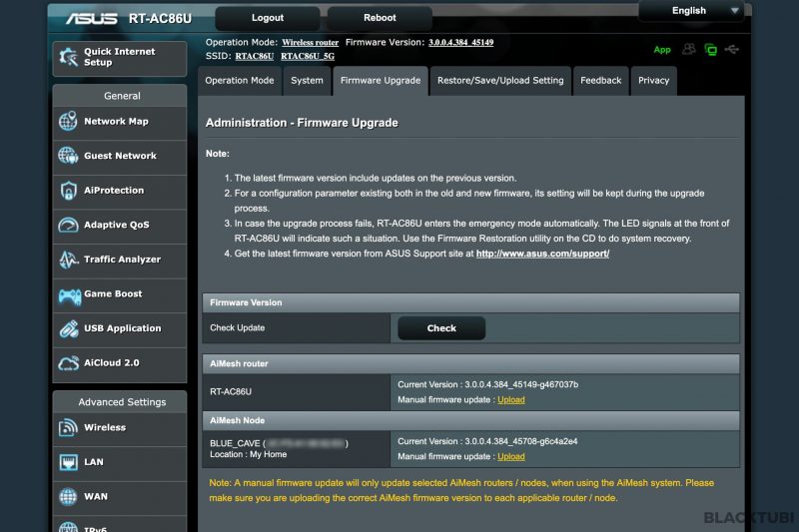The height and width of the screenshot is (532, 799).
Task: Click the Check update button
Action: tap(441, 328)
